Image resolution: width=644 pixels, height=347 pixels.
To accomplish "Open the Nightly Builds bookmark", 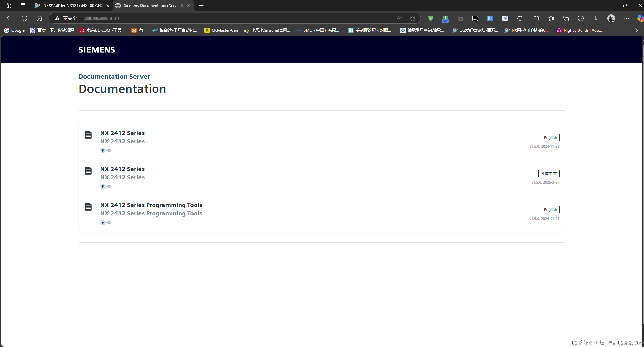I will [x=579, y=30].
